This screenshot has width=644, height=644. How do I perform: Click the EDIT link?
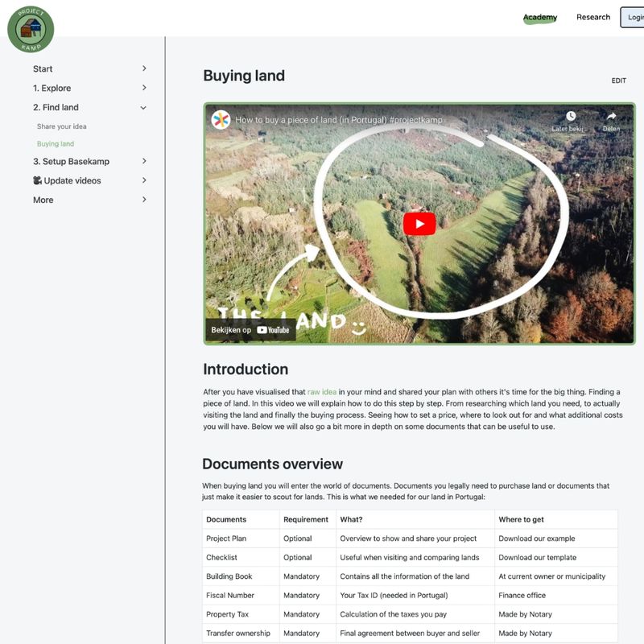pos(618,81)
